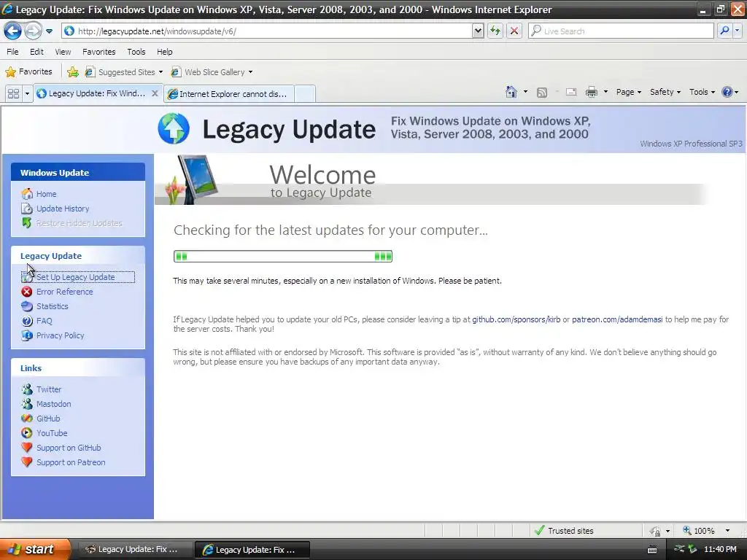Open the View menu

63,52
